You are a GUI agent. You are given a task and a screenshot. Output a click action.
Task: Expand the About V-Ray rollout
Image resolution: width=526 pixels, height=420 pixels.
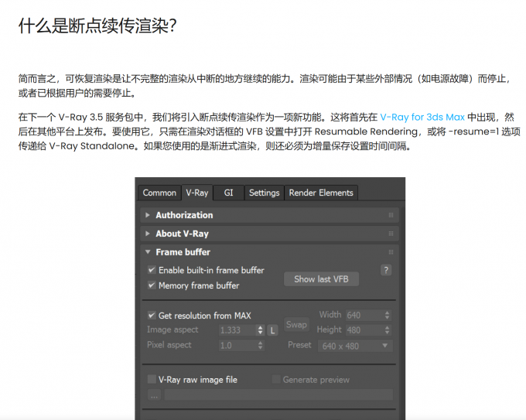click(269, 234)
